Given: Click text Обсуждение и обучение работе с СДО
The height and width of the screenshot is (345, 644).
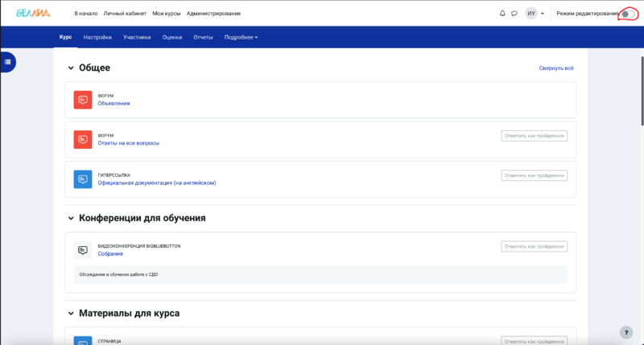Looking at the screenshot, I should pyautogui.click(x=118, y=274).
